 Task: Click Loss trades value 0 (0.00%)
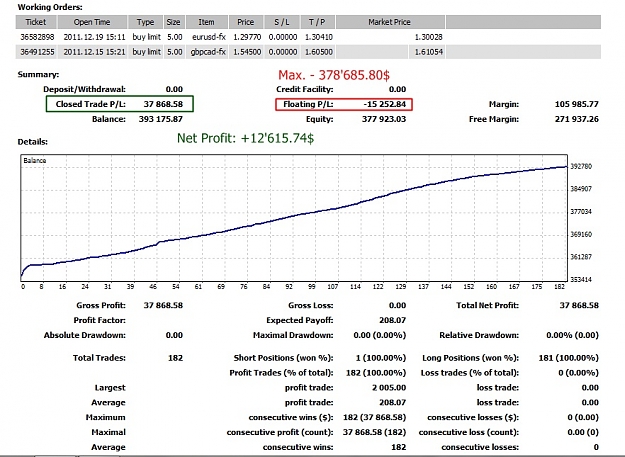tap(578, 373)
